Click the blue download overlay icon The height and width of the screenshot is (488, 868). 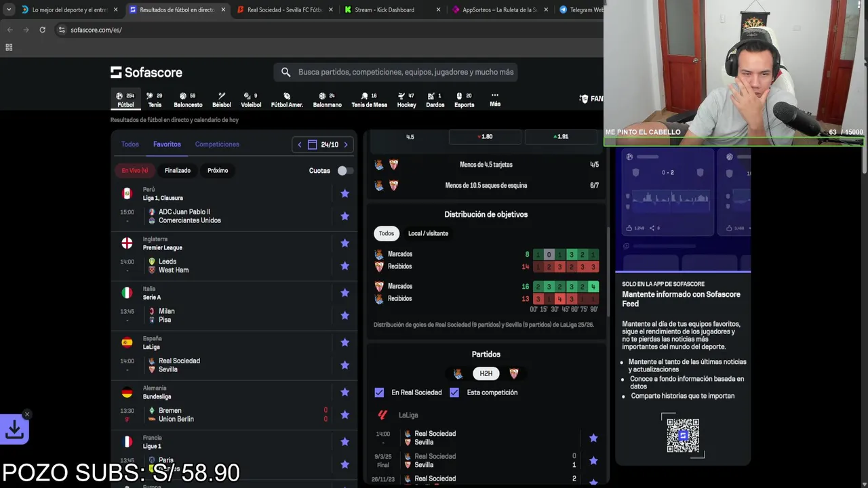[x=14, y=430]
